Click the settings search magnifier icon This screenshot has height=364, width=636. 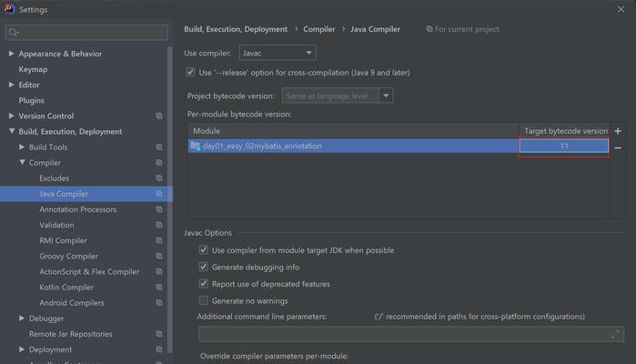[14, 33]
